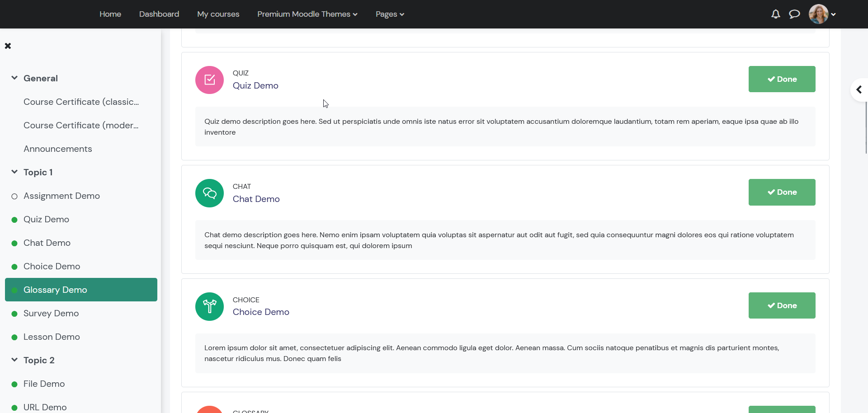This screenshot has width=868, height=413.
Task: Select Course Certificate (modern) in sidebar
Action: click(x=81, y=126)
